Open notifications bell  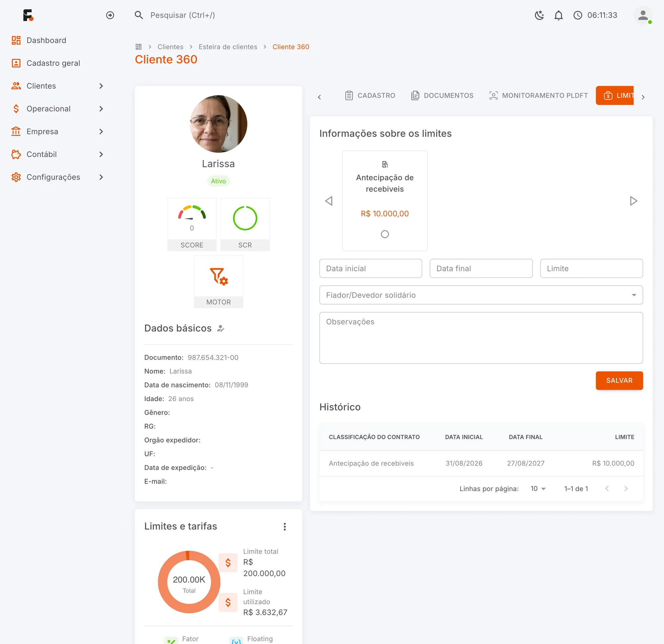pyautogui.click(x=559, y=15)
